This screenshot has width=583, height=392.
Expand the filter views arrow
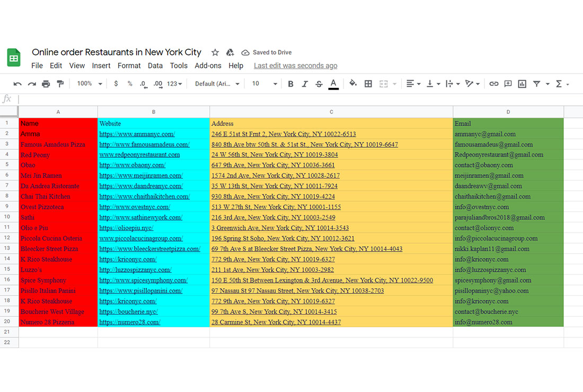[547, 84]
